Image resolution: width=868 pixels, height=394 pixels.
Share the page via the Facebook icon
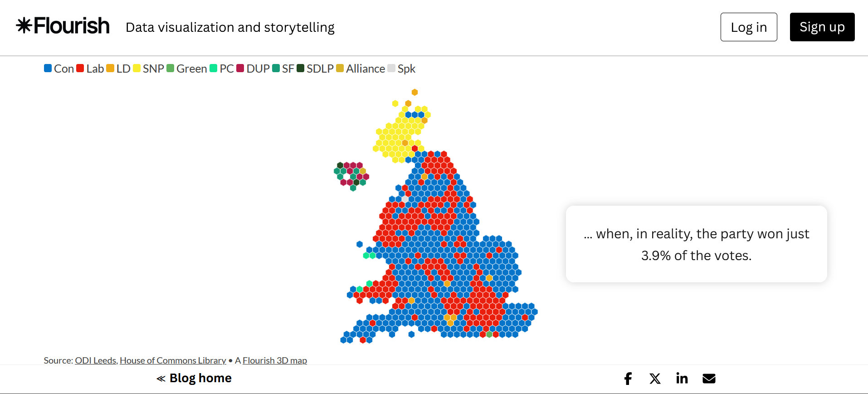click(628, 378)
